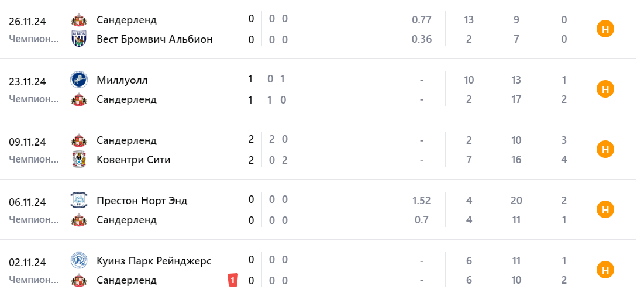This screenshot has height=293, width=644.
Task: Click the orange Н badge for Миллуолл match
Action: tap(605, 89)
